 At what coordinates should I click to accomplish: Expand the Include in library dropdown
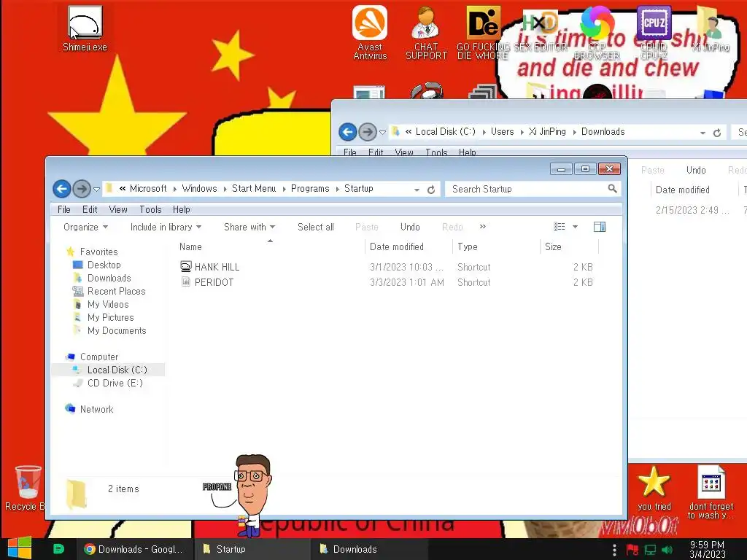click(x=166, y=227)
